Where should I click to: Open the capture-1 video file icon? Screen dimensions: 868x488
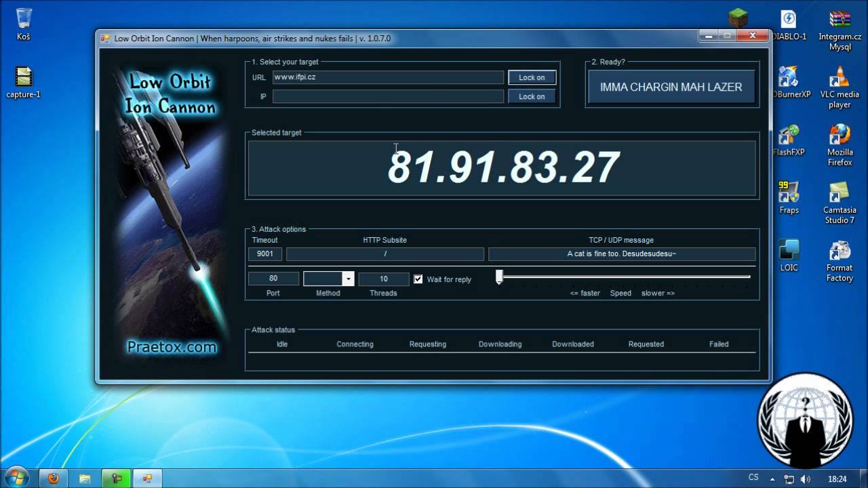coord(24,83)
